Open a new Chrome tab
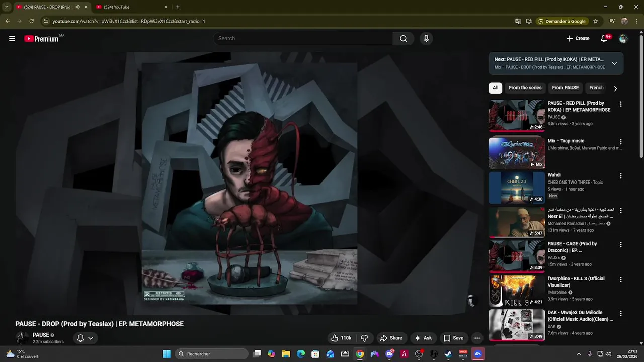The height and width of the screenshot is (362, 644). (x=178, y=7)
